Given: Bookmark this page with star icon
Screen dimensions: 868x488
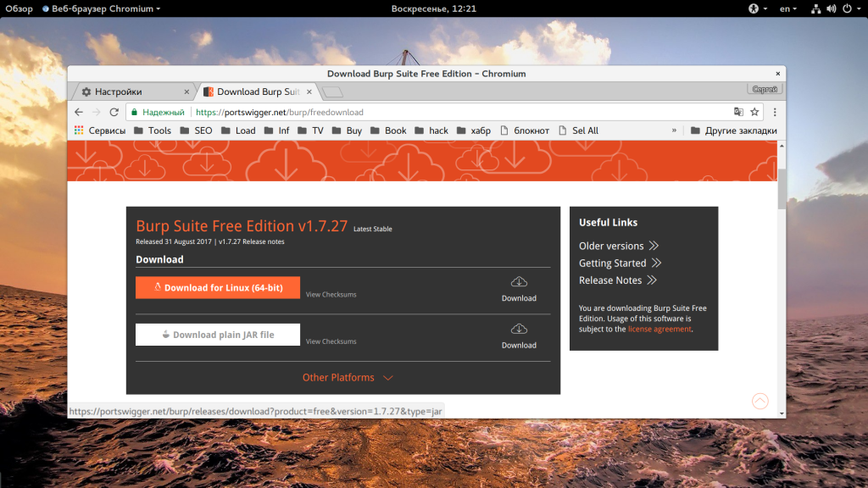Looking at the screenshot, I should point(754,113).
